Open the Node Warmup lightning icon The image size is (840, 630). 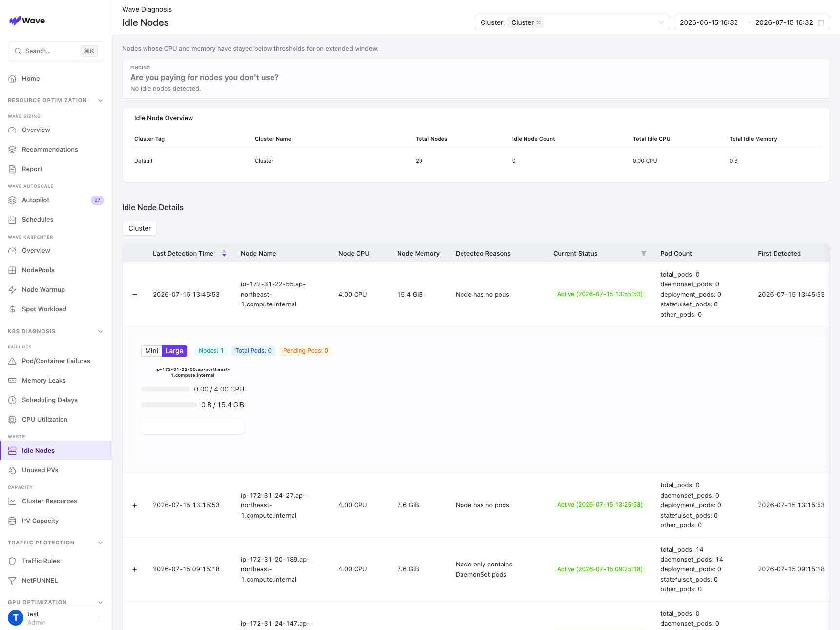12,290
